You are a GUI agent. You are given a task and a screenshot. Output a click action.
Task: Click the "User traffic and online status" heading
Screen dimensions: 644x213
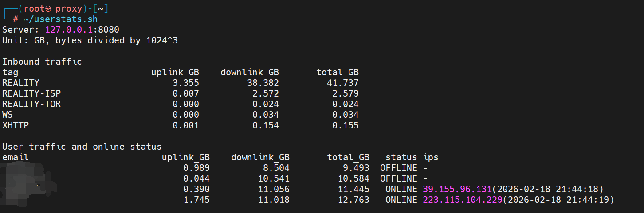point(82,147)
